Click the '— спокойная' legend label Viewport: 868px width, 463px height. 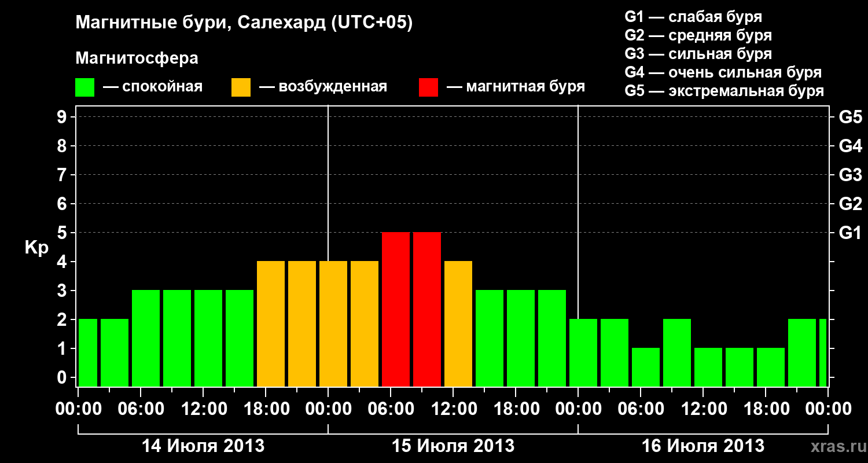[x=153, y=87]
